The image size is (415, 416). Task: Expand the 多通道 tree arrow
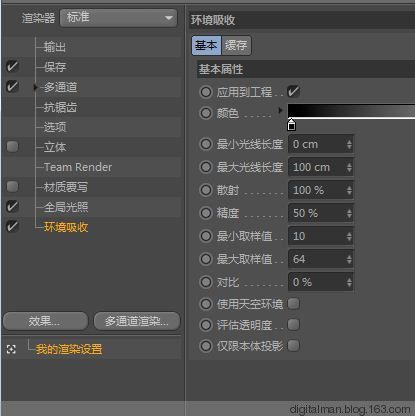pos(35,87)
